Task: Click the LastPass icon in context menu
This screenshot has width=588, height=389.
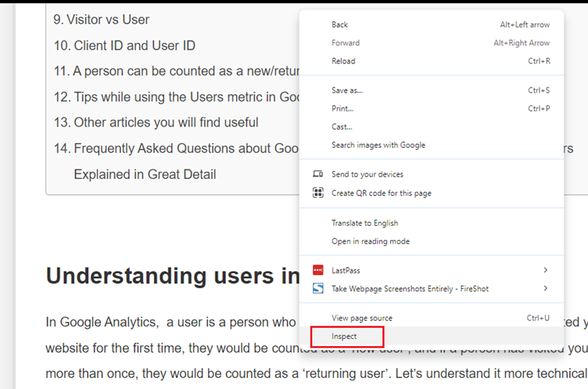Action: point(318,270)
